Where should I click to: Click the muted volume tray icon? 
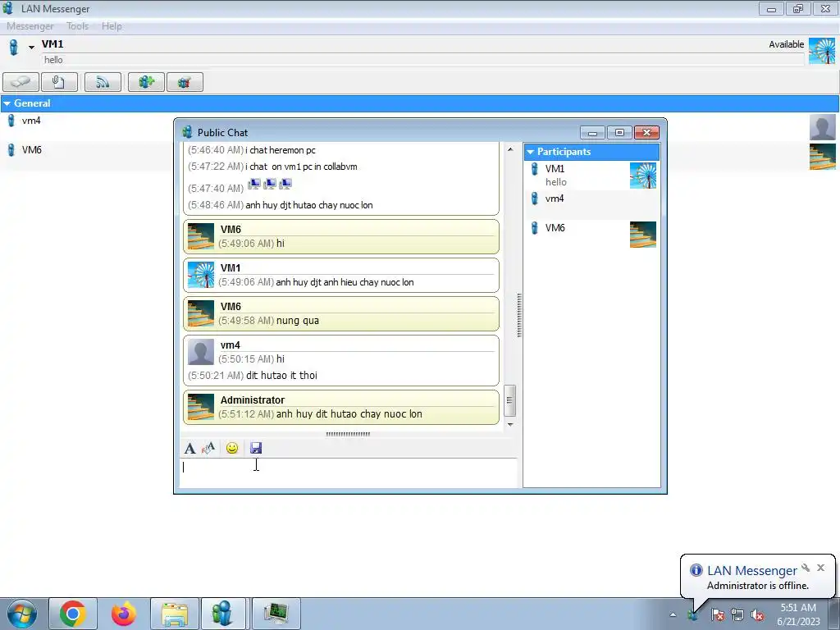coord(757,614)
